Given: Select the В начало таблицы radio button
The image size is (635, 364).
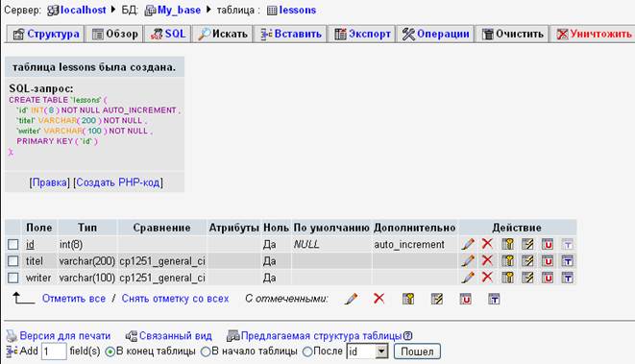Looking at the screenshot, I should click(206, 352).
